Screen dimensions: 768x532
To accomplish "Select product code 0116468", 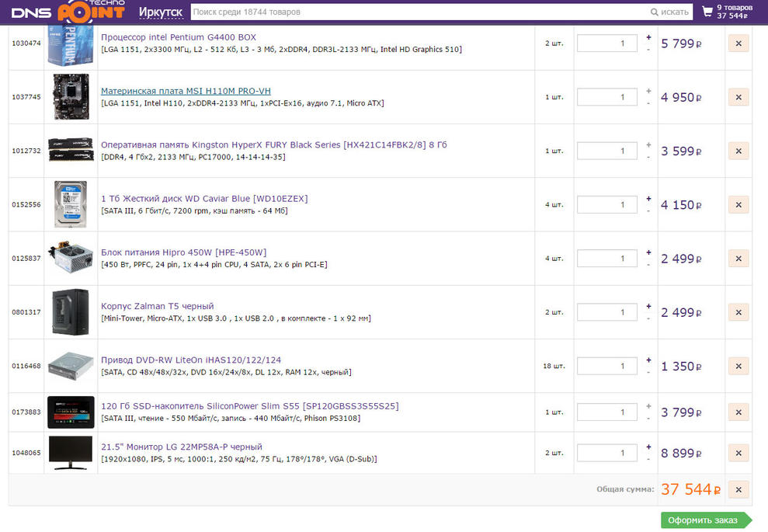I will (26, 366).
